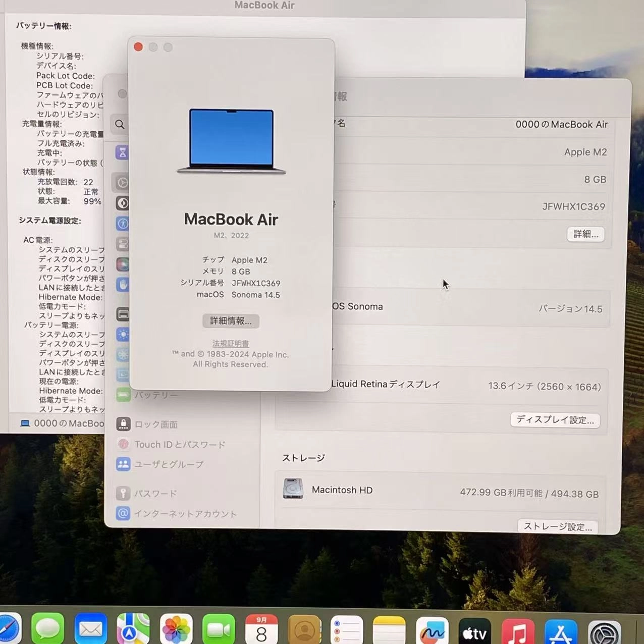Screen dimensions: 644x644
Task: Launch FaceTime from the Dock
Action: click(219, 629)
